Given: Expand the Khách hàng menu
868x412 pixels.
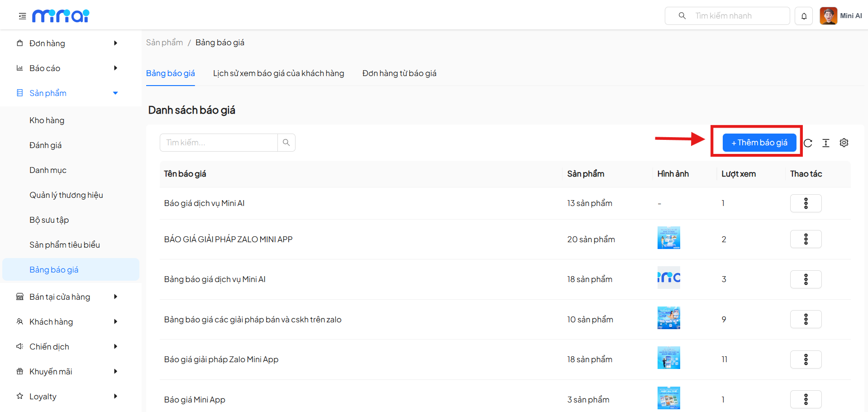Looking at the screenshot, I should [67, 322].
